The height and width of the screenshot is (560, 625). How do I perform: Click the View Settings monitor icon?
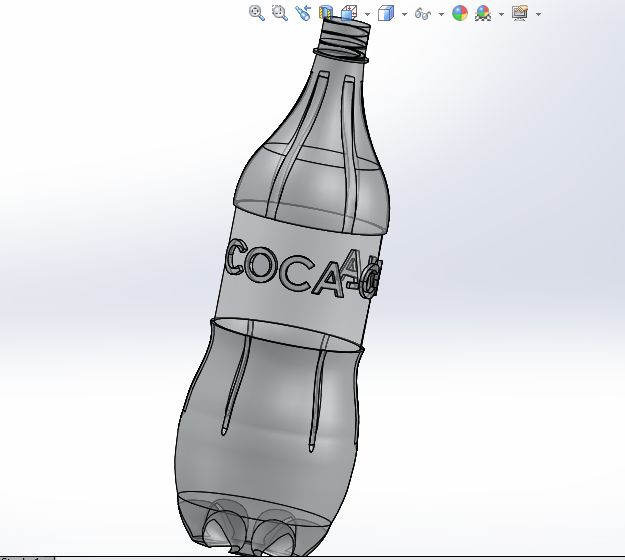click(520, 13)
